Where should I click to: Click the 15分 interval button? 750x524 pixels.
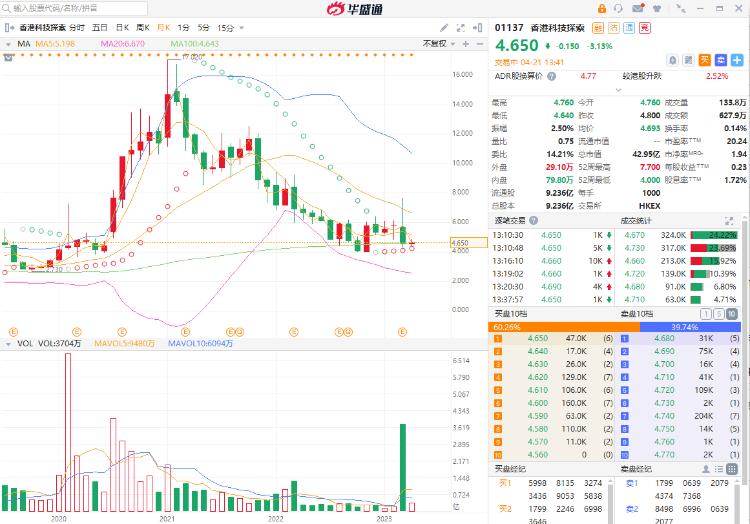226,28
